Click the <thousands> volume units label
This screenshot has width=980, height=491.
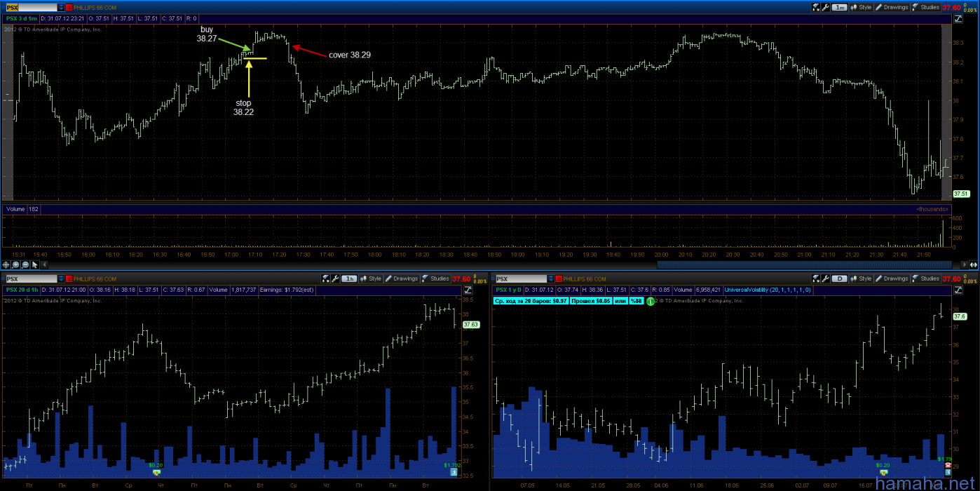click(932, 209)
